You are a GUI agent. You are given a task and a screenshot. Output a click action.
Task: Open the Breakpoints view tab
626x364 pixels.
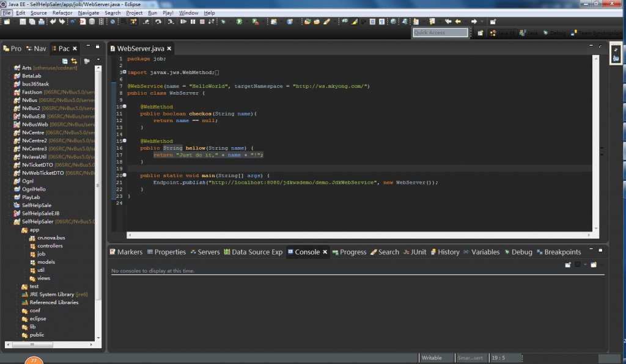(x=559, y=252)
